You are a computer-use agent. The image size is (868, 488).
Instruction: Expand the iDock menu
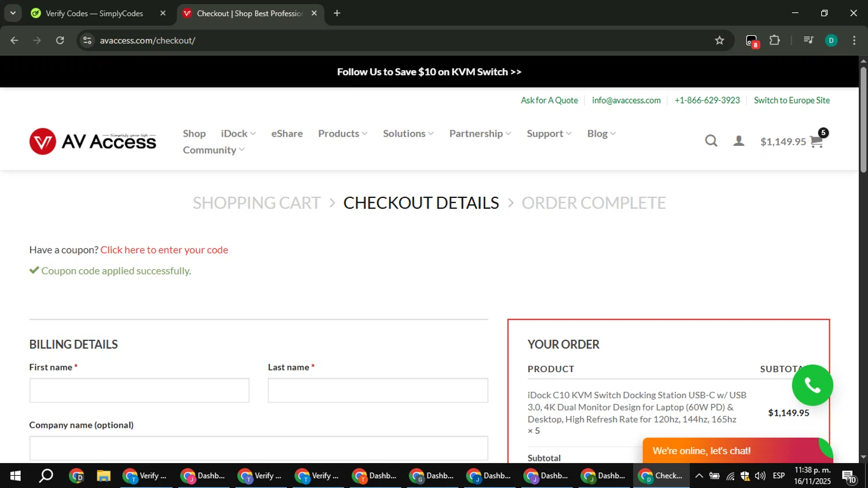point(238,134)
